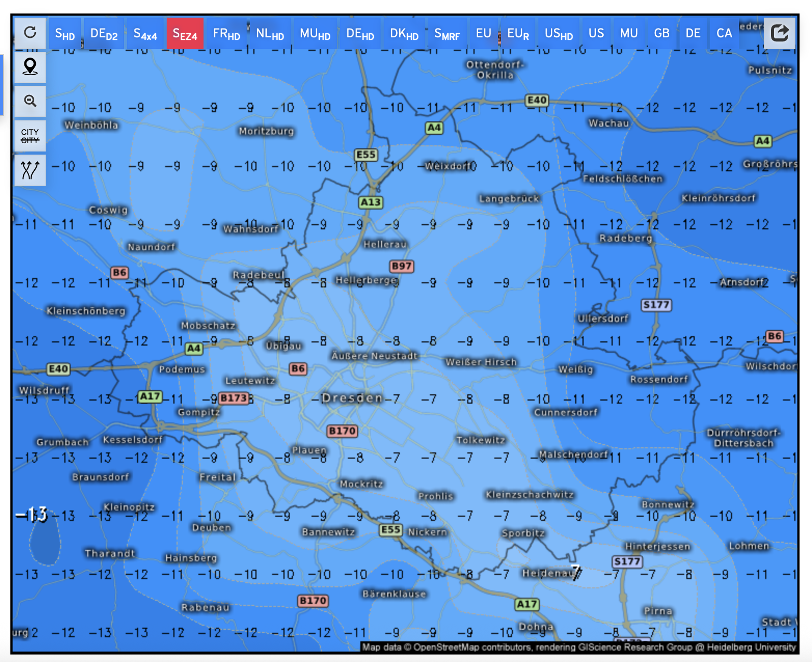Click the Dresden label on the map
812x662 pixels.
[x=351, y=398]
